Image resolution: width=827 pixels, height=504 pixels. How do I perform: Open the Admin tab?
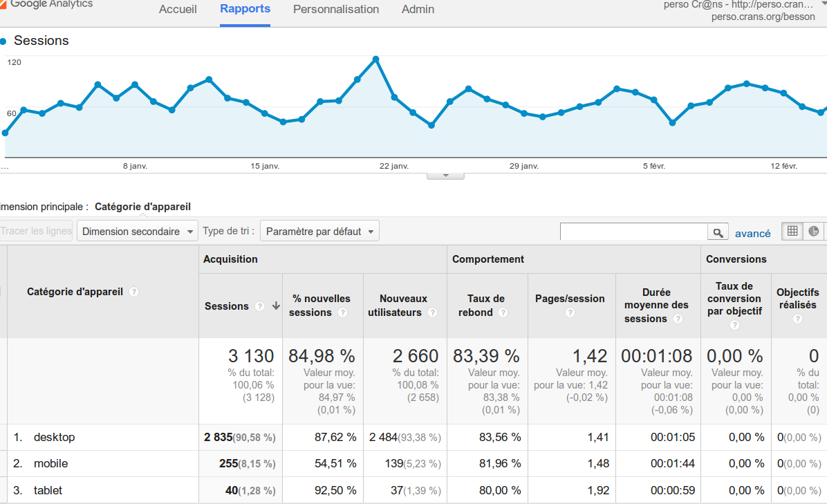(418, 10)
